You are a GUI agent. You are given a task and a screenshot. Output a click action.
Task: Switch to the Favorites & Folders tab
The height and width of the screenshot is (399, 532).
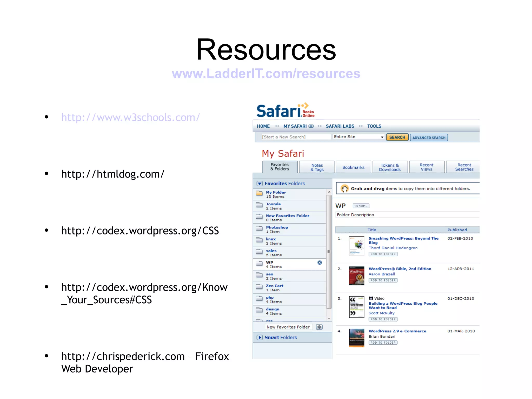click(280, 167)
